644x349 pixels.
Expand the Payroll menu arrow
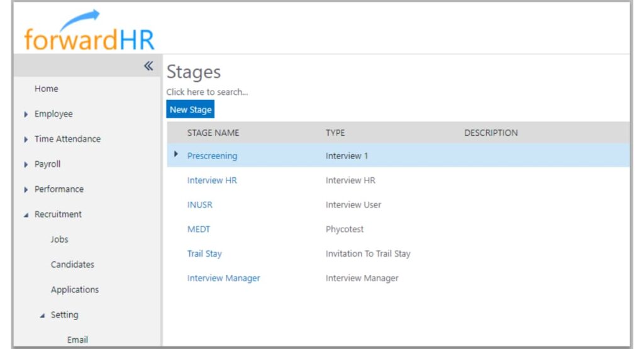[26, 165]
